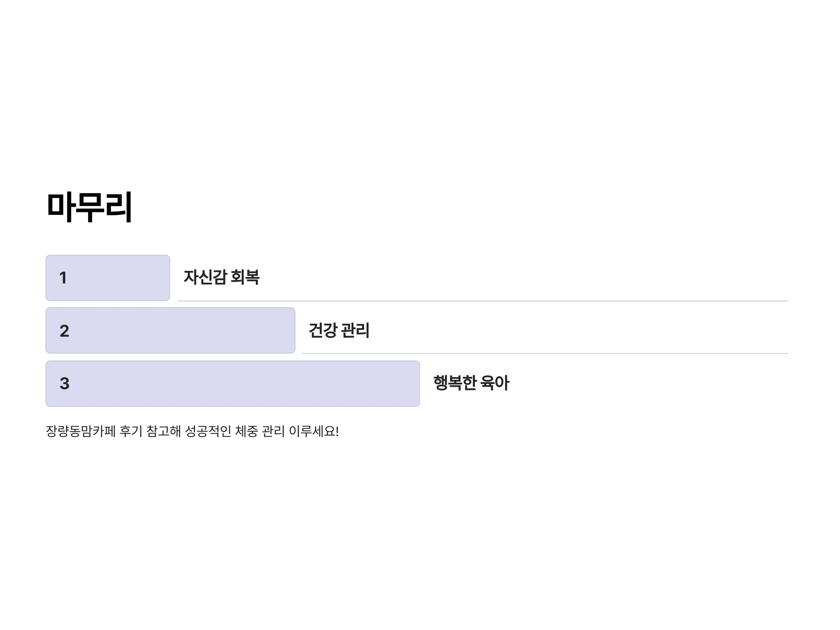Image resolution: width=840 pixels, height=630 pixels.
Task: Click 이루세요! at the end of footer
Action: tap(314, 431)
